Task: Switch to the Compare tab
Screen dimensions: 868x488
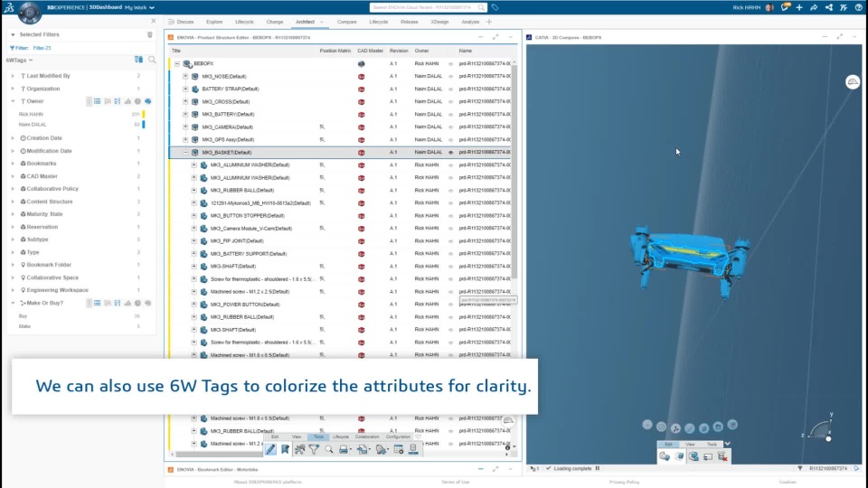Action: coord(346,22)
